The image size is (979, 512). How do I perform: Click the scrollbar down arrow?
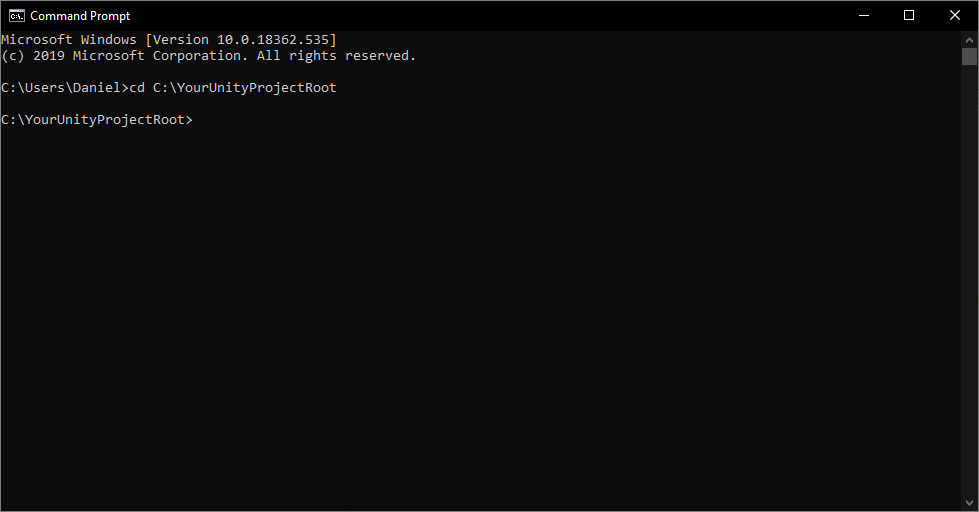(x=969, y=503)
